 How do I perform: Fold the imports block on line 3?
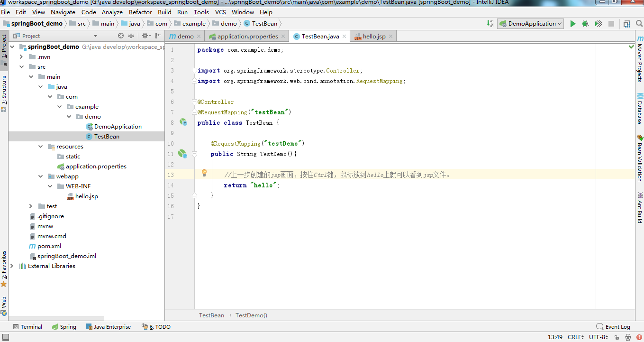194,71
